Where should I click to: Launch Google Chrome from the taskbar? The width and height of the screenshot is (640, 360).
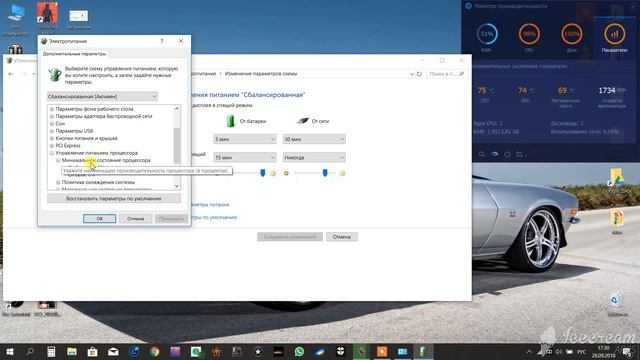(x=154, y=351)
